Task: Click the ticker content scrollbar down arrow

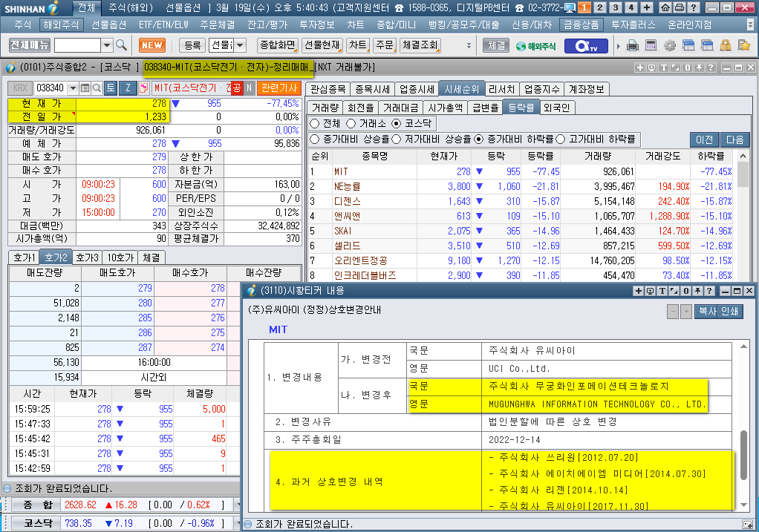Action: coord(744,505)
